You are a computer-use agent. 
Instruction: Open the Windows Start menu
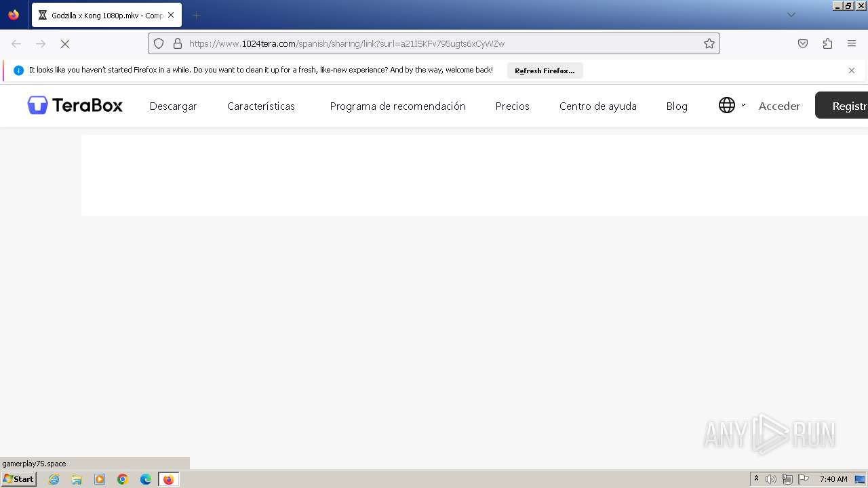coord(18,479)
